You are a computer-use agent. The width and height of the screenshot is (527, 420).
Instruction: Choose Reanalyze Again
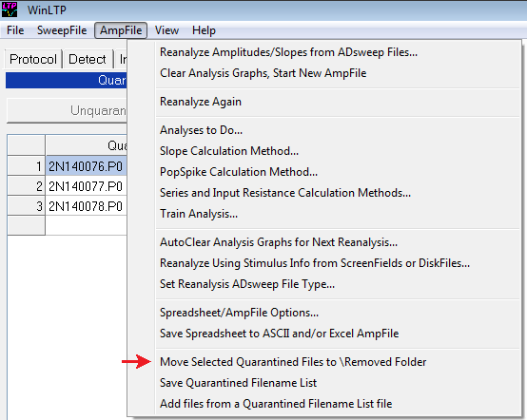[x=201, y=102]
